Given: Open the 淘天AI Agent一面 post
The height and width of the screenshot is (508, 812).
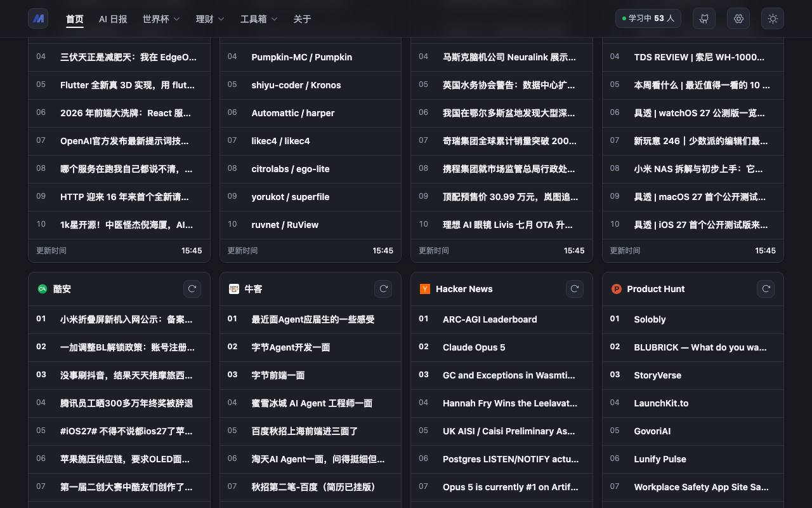Looking at the screenshot, I should coord(310,459).
